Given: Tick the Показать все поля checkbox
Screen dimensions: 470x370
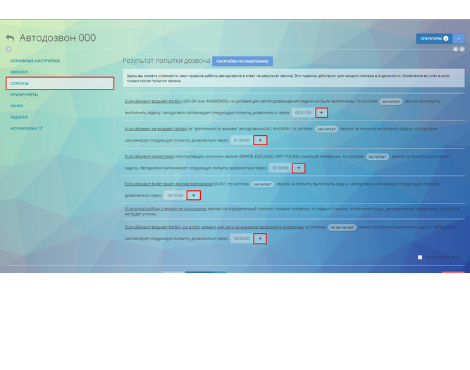Looking at the screenshot, I should (x=420, y=257).
